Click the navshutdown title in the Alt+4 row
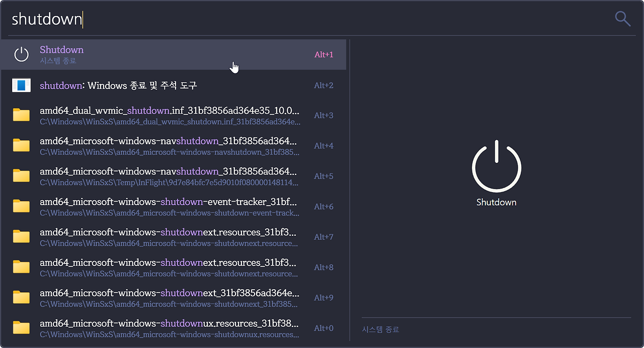This screenshot has width=644, height=348. [x=168, y=141]
